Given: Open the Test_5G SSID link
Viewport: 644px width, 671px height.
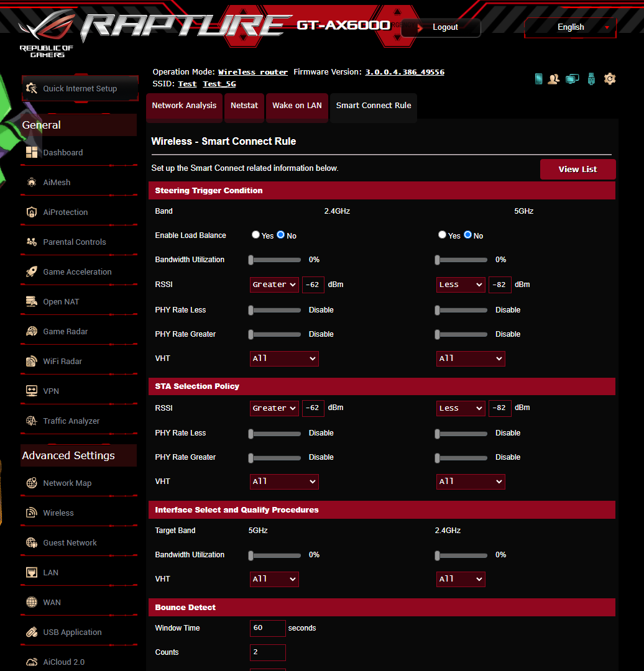Looking at the screenshot, I should click(x=219, y=84).
